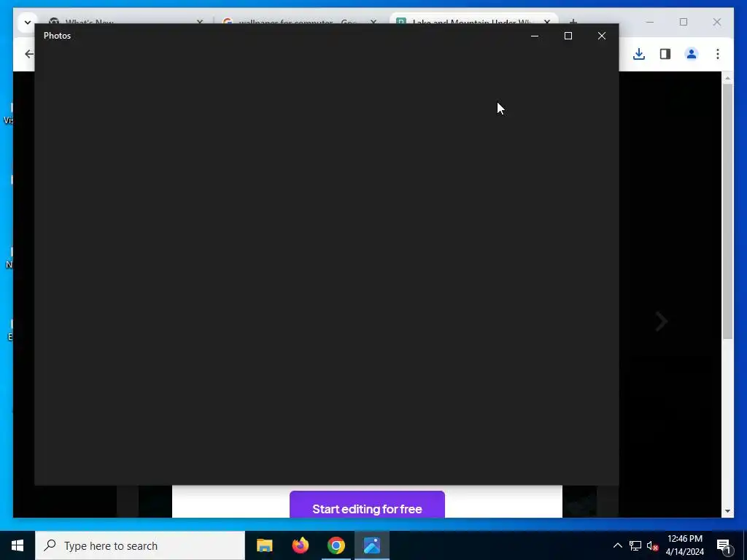
Task: Launch Firefox from taskbar
Action: pos(300,545)
